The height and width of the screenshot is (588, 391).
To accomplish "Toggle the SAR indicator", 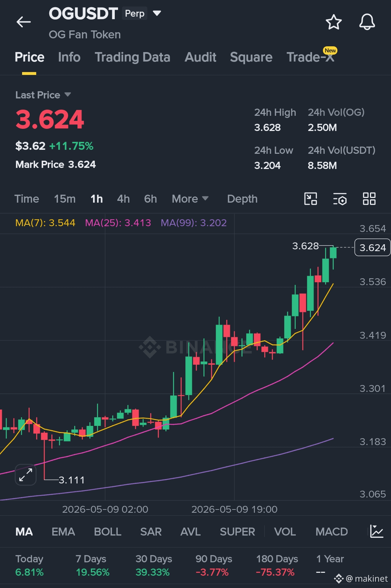I will click(151, 532).
